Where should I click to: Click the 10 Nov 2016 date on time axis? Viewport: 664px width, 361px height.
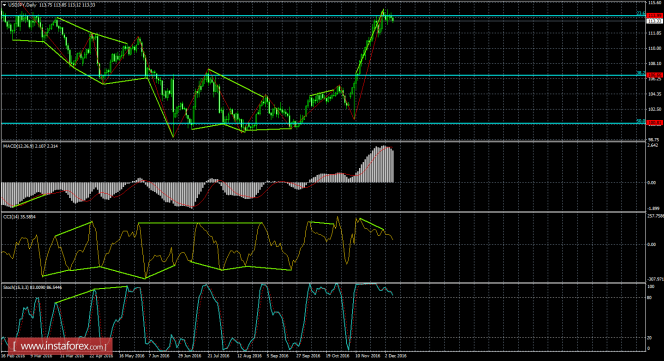coord(367,356)
